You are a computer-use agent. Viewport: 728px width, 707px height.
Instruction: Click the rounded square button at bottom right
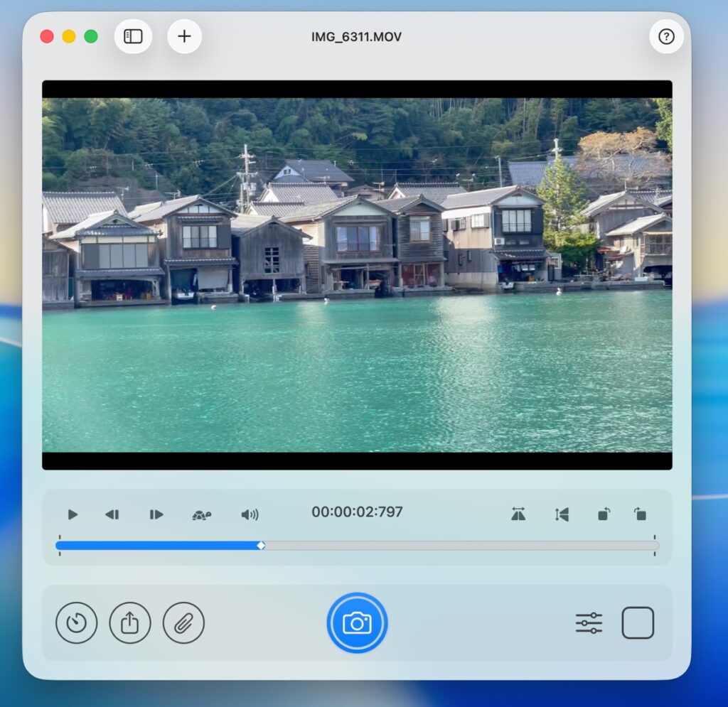638,623
